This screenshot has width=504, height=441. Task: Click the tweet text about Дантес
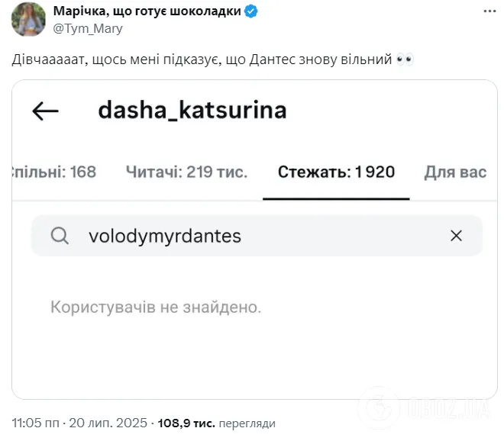click(x=202, y=60)
